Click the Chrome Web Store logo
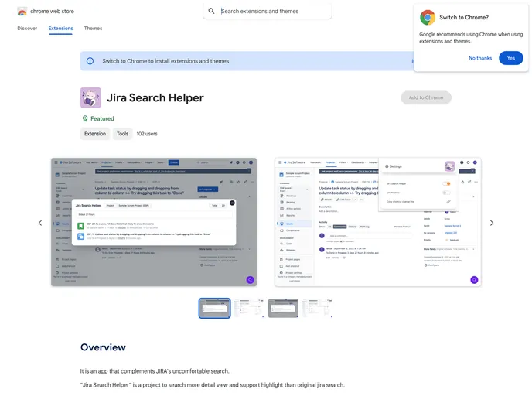The height and width of the screenshot is (396, 532). [22, 12]
